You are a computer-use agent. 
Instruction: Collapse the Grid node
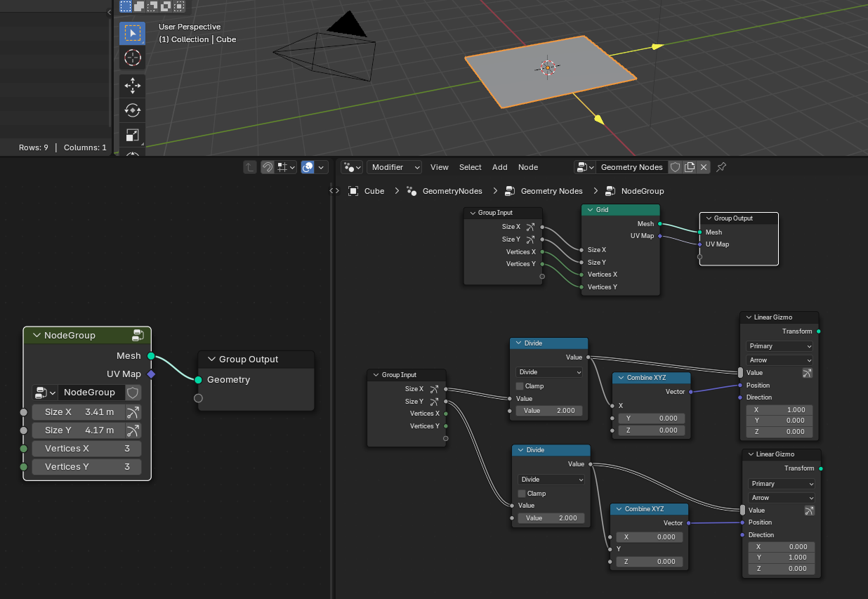[x=589, y=210]
